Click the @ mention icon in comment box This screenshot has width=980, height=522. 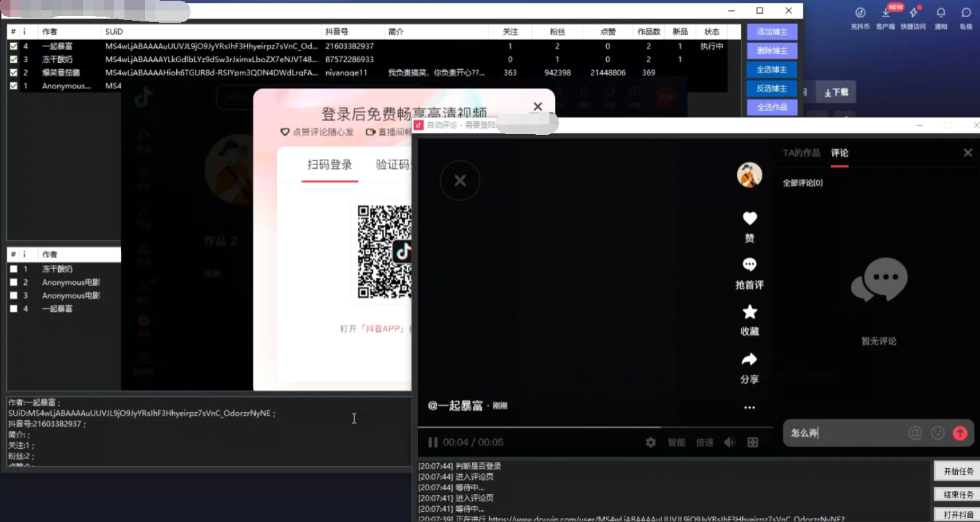point(915,433)
